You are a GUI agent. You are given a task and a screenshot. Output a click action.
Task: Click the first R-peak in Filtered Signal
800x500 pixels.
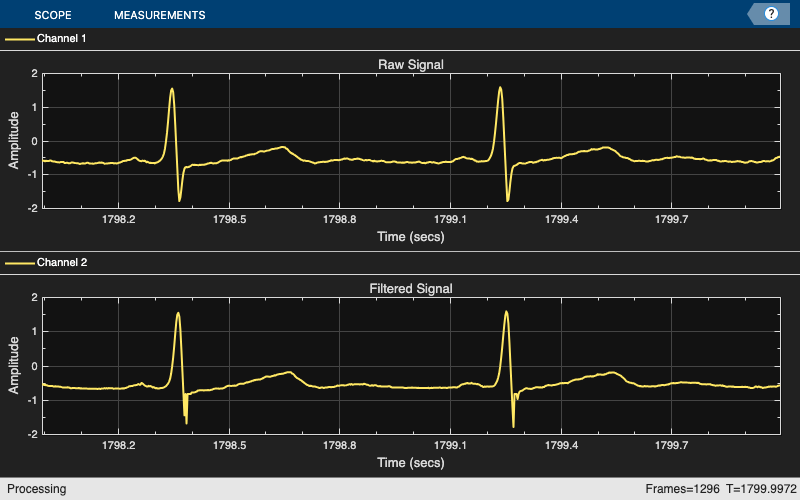point(178,313)
